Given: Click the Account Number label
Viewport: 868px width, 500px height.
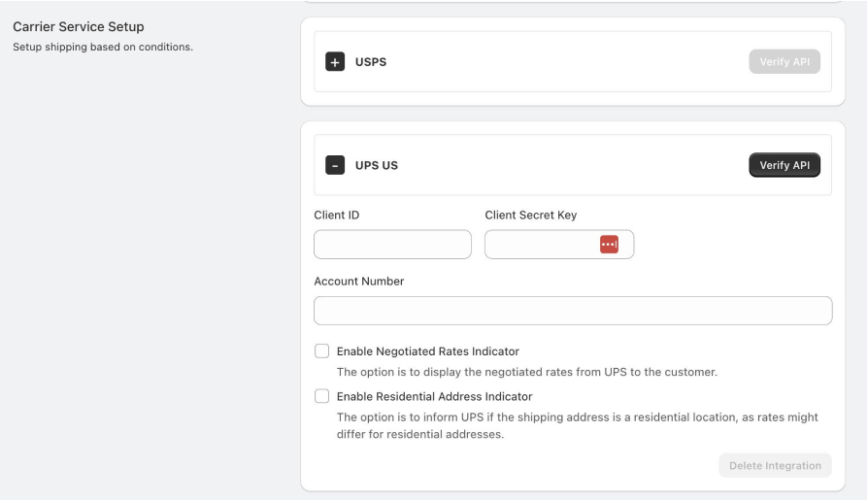Looking at the screenshot, I should [358, 282].
